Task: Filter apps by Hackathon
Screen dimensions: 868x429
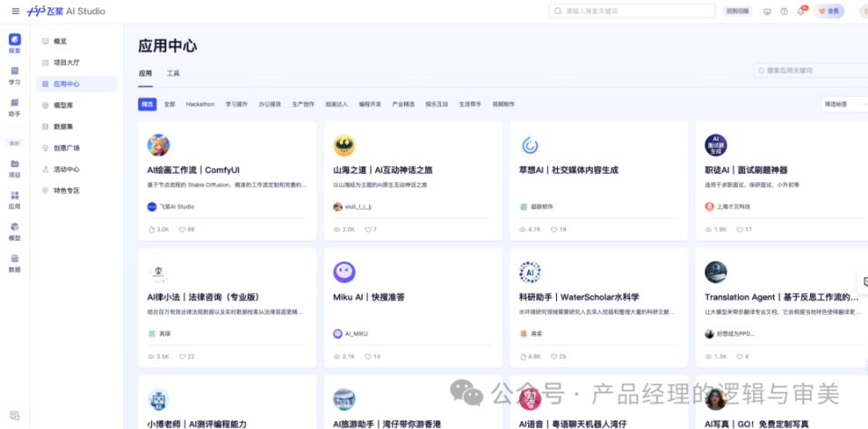Action: (201, 104)
